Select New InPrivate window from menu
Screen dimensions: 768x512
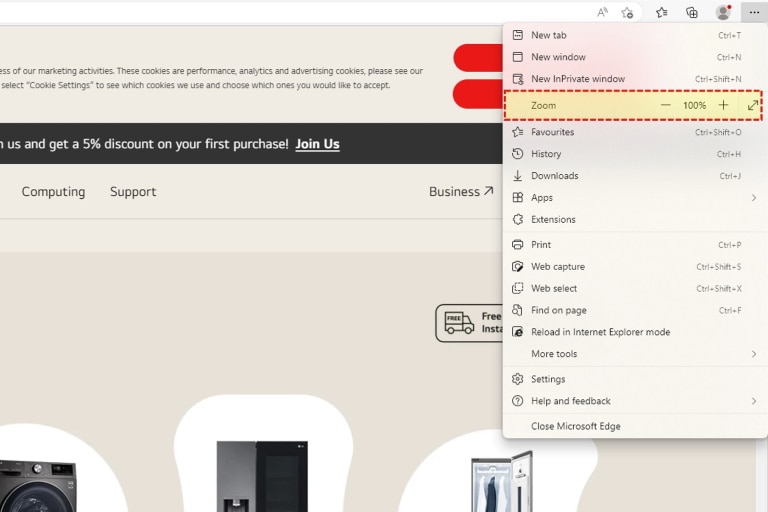point(578,79)
